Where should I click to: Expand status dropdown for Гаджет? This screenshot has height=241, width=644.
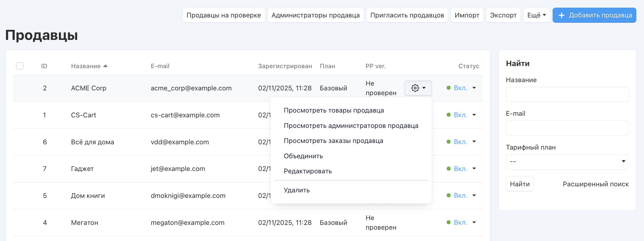[474, 169]
